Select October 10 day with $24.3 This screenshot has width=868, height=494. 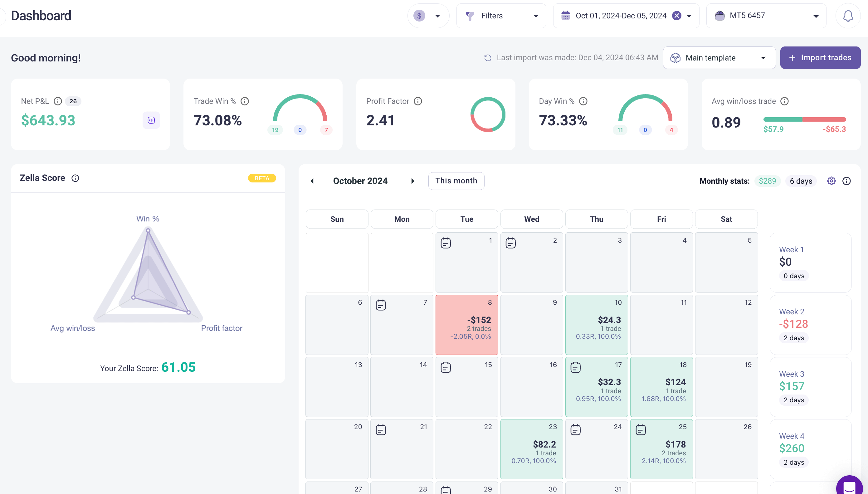pos(596,325)
